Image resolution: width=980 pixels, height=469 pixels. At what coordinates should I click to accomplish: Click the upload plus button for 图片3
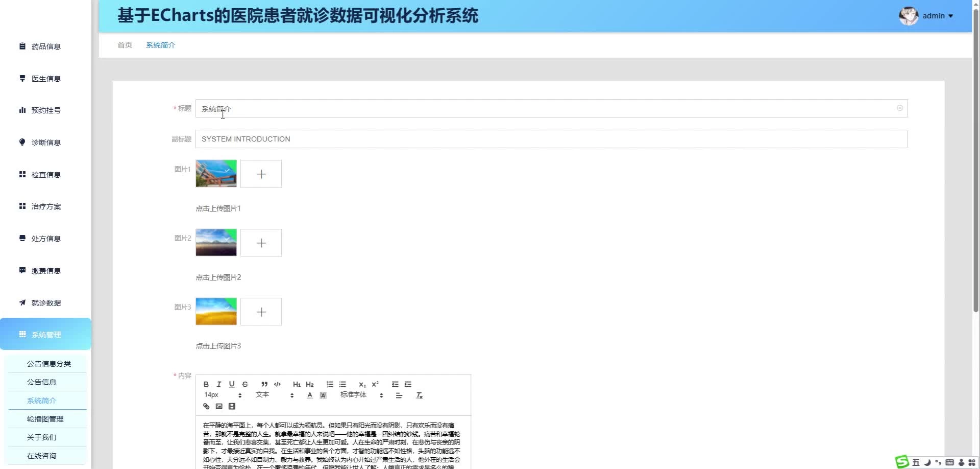coord(261,312)
